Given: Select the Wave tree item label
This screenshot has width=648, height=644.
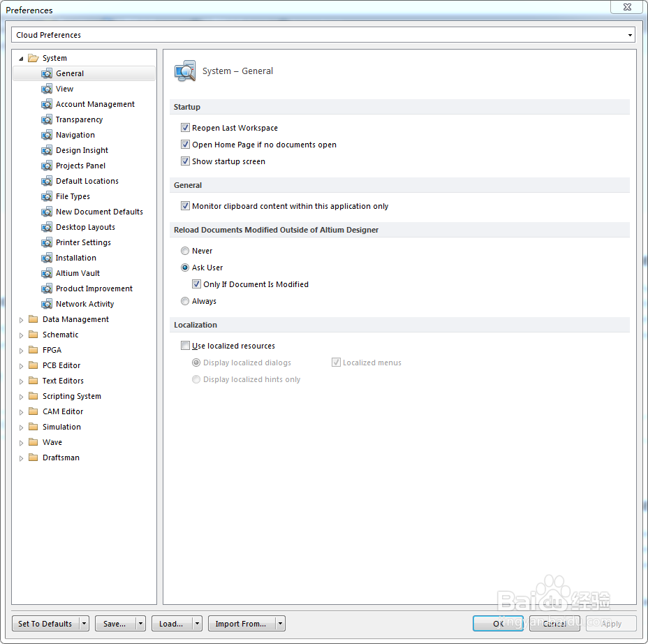Looking at the screenshot, I should [52, 442].
